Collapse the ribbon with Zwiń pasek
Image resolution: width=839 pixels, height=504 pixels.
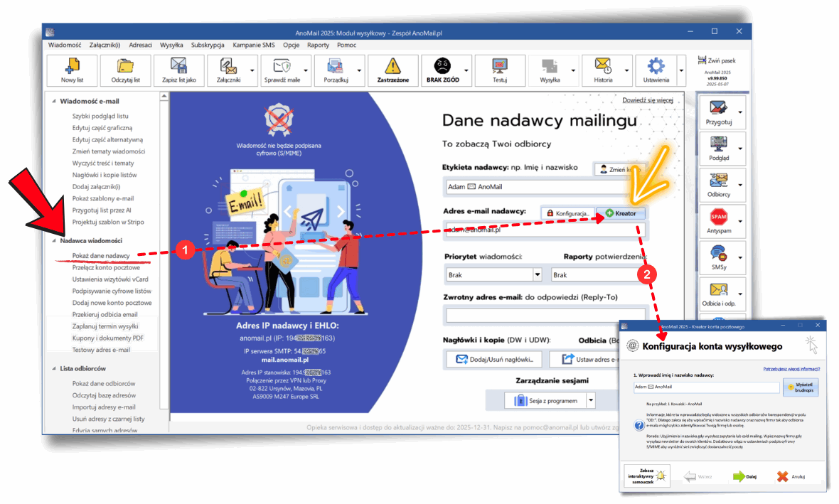pos(717,60)
